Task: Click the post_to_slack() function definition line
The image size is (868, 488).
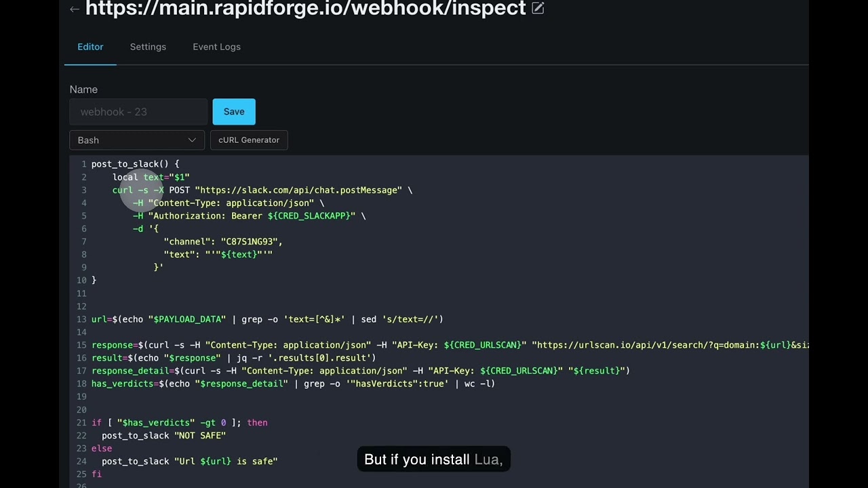Action: 136,164
